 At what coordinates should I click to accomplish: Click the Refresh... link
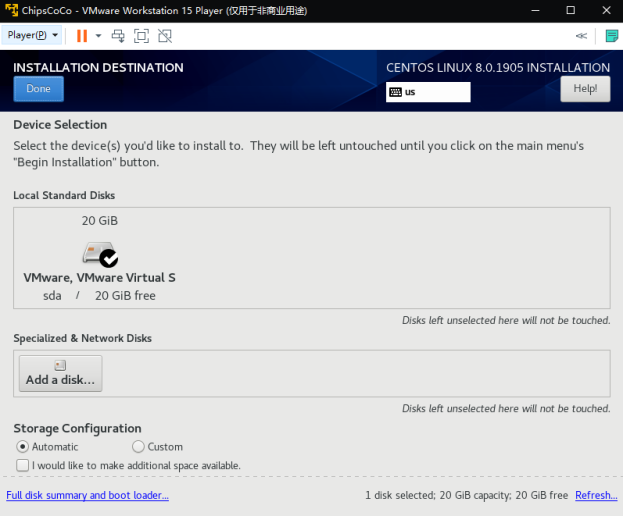[596, 495]
